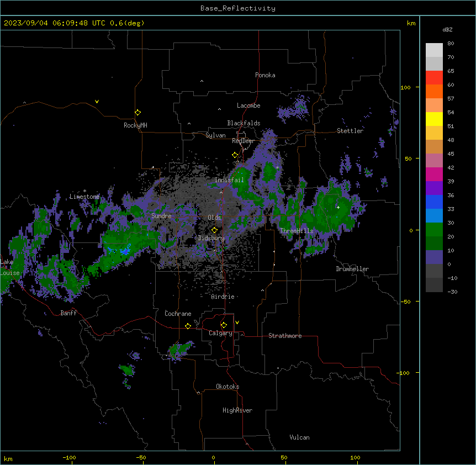Click the Innisfail city label
The width and height of the screenshot is (476, 465).
point(229,180)
